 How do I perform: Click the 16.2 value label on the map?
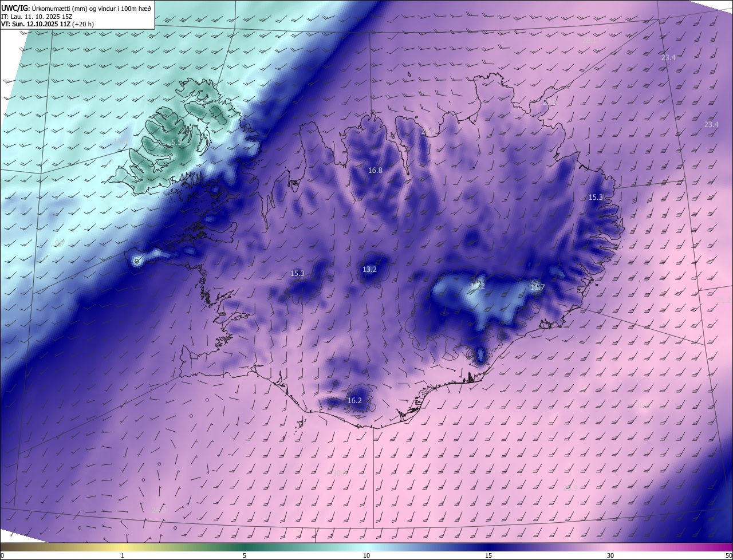(354, 400)
